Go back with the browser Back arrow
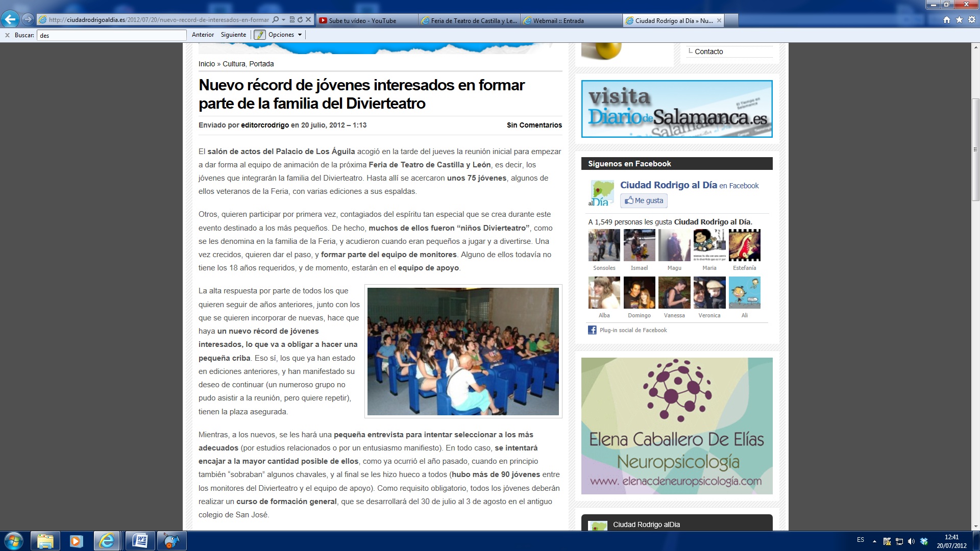Image resolution: width=980 pixels, height=551 pixels. click(10, 19)
